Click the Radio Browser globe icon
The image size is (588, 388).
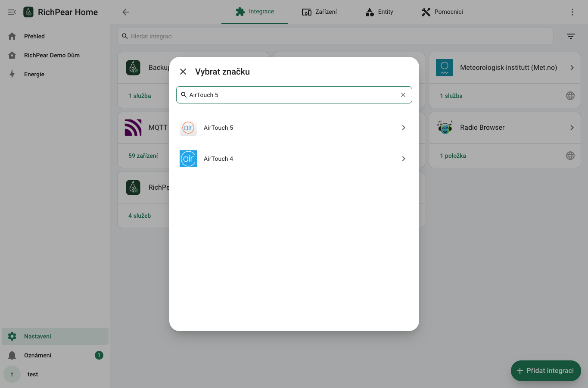click(570, 156)
